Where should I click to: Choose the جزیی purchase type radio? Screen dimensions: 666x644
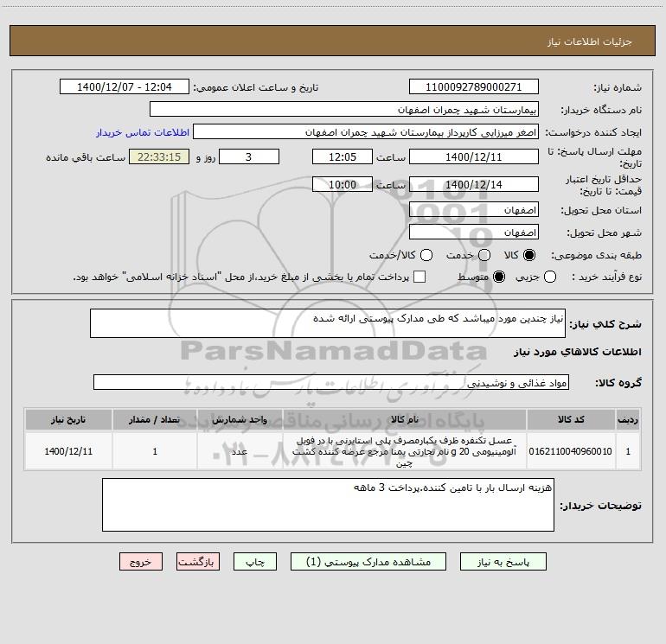click(x=550, y=277)
